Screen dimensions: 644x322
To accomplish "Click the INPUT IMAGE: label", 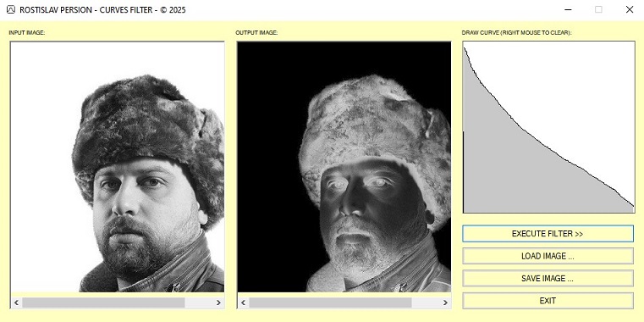I will click(x=27, y=32).
